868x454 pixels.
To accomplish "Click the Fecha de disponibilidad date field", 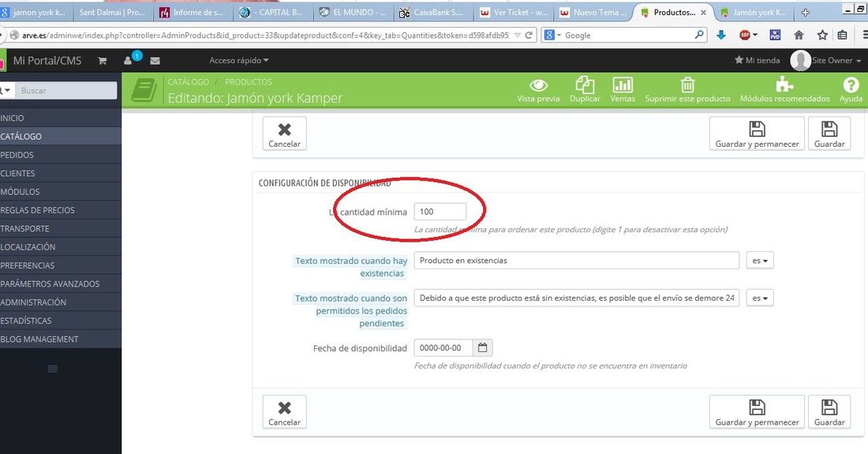I will point(443,347).
